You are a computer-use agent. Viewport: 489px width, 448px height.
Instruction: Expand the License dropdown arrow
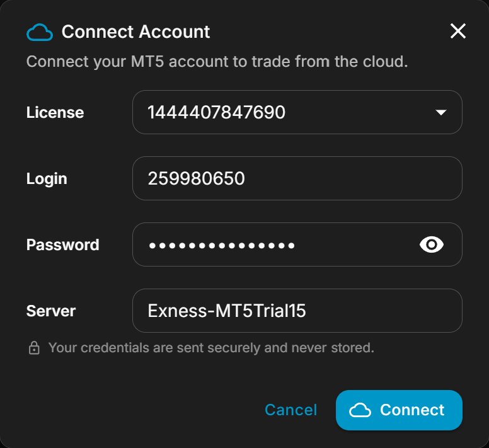(x=441, y=113)
